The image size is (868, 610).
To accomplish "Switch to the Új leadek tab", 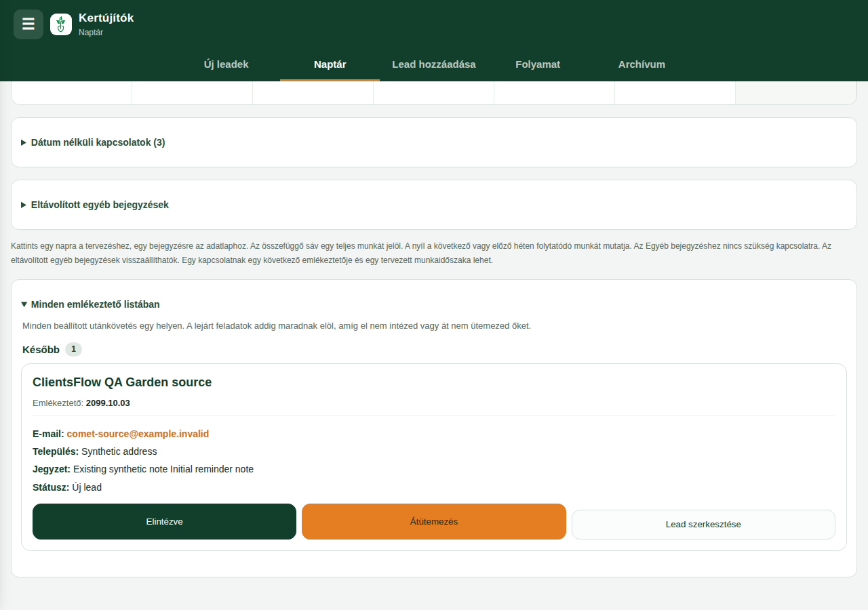I will point(226,64).
